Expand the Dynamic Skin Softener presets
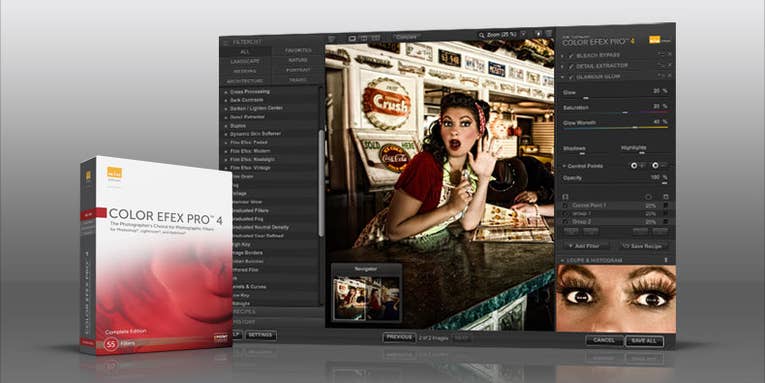 [225, 134]
